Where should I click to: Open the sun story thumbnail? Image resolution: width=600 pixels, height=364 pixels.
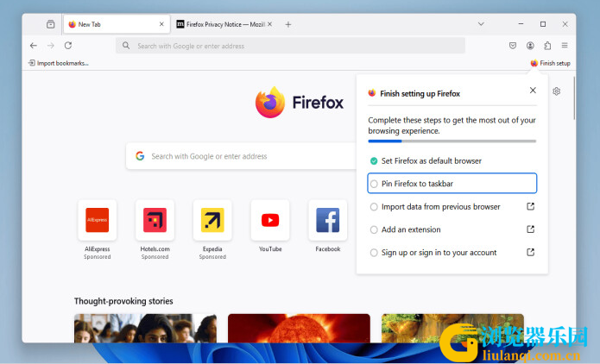coord(299,328)
